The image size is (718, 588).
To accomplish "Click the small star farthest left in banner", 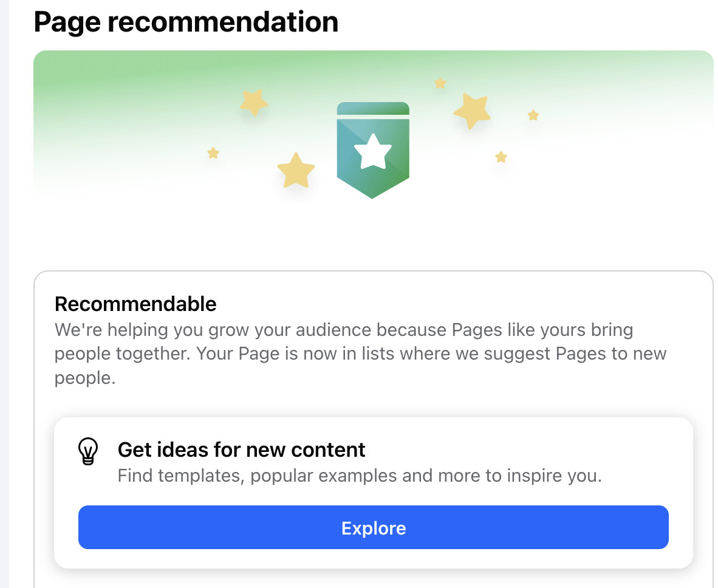I will tap(213, 153).
